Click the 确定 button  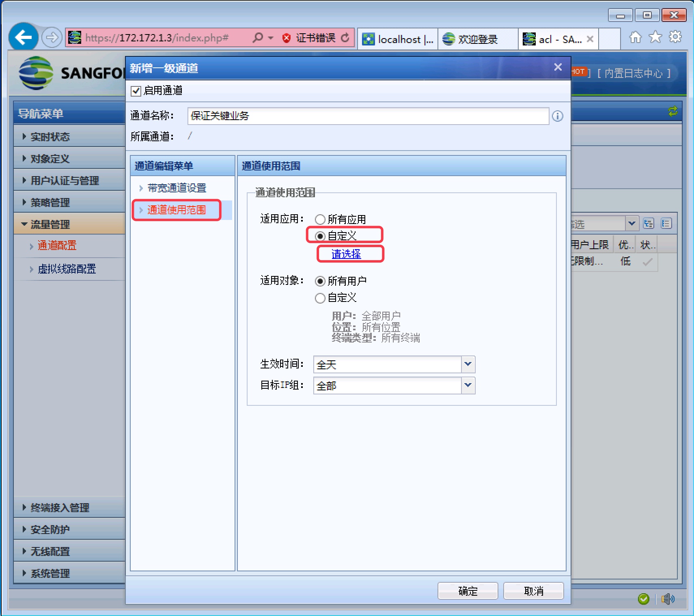pyautogui.click(x=468, y=591)
